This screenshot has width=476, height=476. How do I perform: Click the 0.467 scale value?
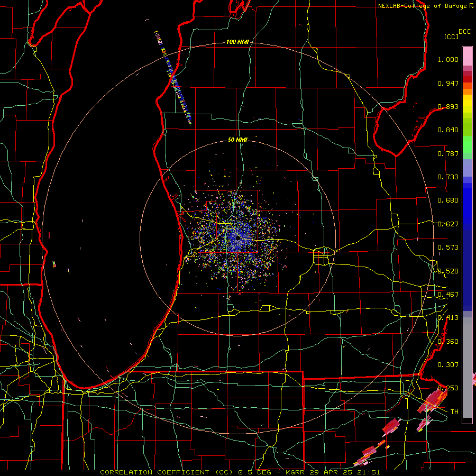click(448, 295)
